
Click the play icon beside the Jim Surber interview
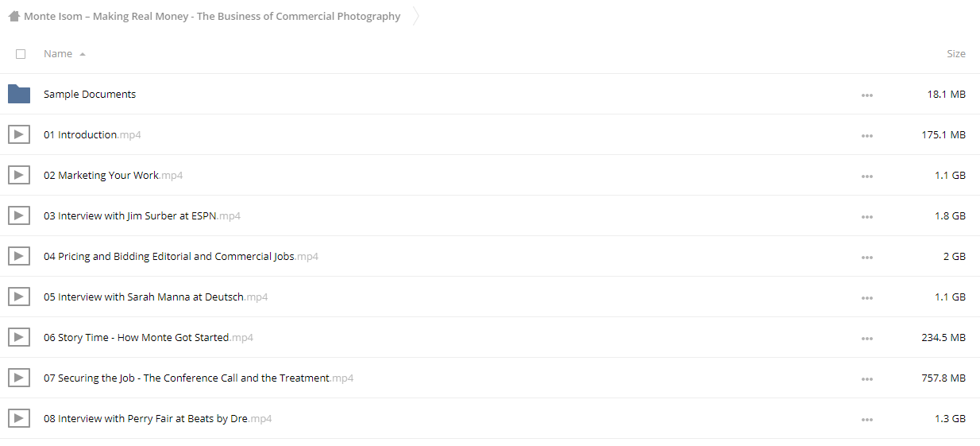(19, 215)
